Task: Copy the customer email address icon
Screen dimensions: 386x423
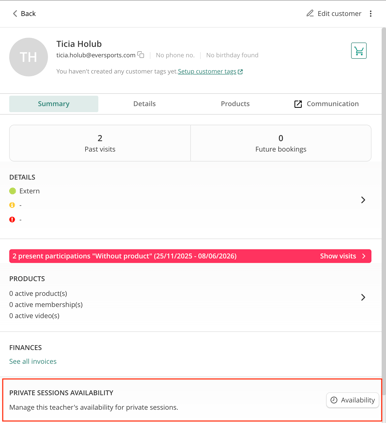Action: point(141,55)
